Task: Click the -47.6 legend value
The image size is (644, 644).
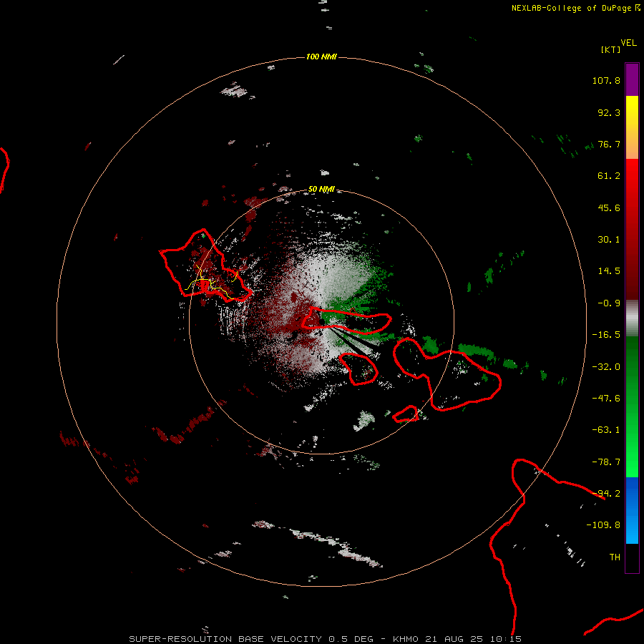Action: 606,399
